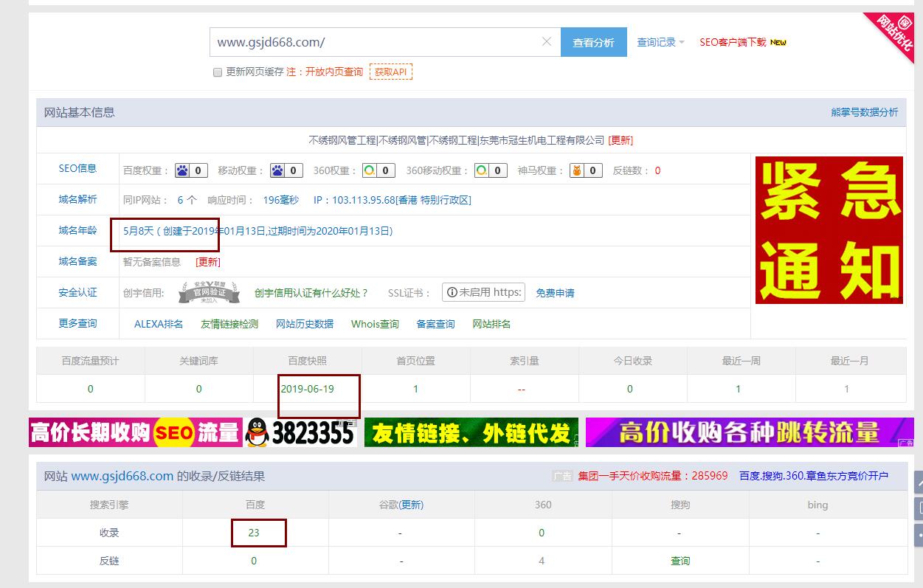This screenshot has width=923, height=588.
Task: Open the 备案查询 link under 更多查询
Action: [x=435, y=324]
